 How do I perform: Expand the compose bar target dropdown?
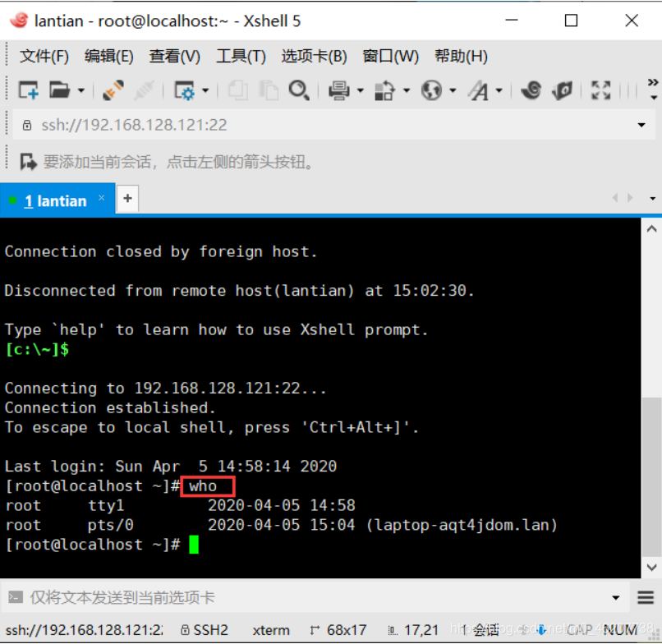coord(616,597)
